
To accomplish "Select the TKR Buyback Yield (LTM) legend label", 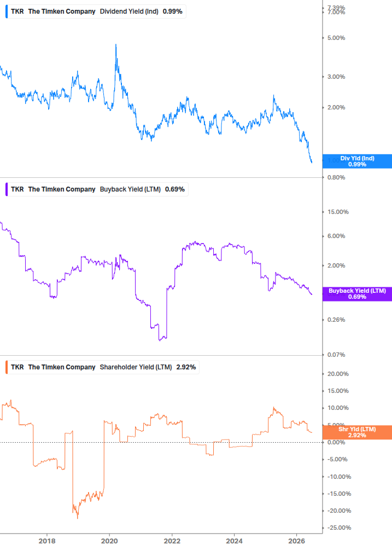I will (98, 189).
